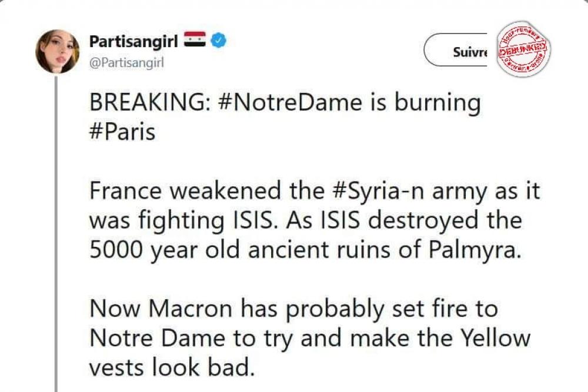
Task: Click the text 'is burning'
Action: coord(426,103)
